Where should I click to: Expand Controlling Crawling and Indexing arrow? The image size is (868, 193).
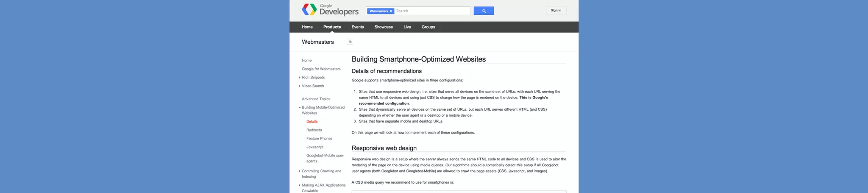click(x=300, y=171)
